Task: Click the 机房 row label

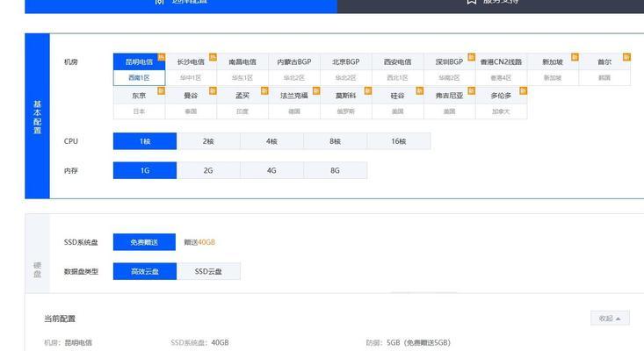Action: [71, 62]
